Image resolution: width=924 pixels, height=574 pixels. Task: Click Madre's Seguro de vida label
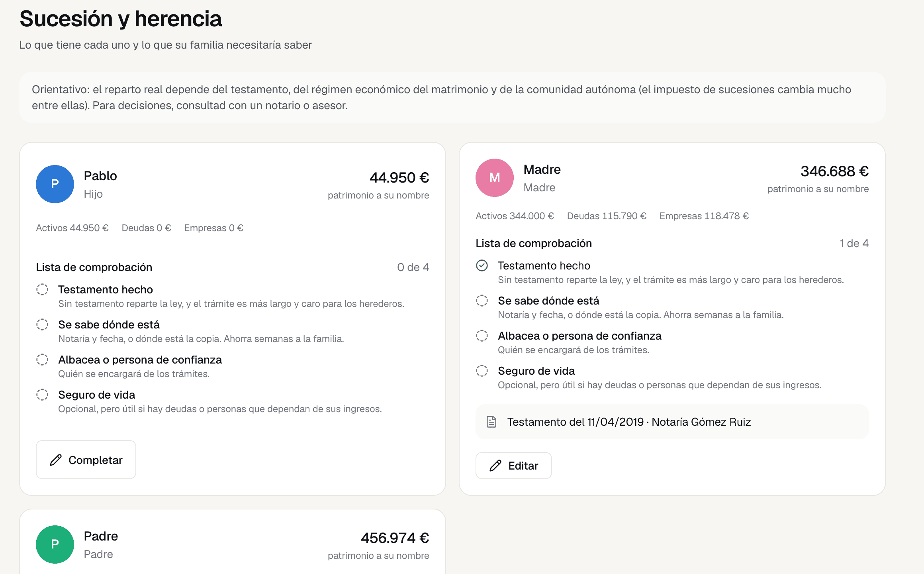pyautogui.click(x=536, y=371)
